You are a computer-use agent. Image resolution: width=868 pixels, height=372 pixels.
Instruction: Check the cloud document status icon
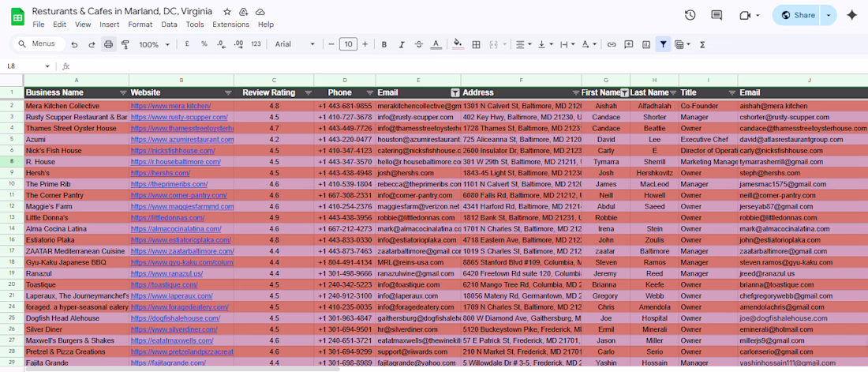pyautogui.click(x=260, y=12)
